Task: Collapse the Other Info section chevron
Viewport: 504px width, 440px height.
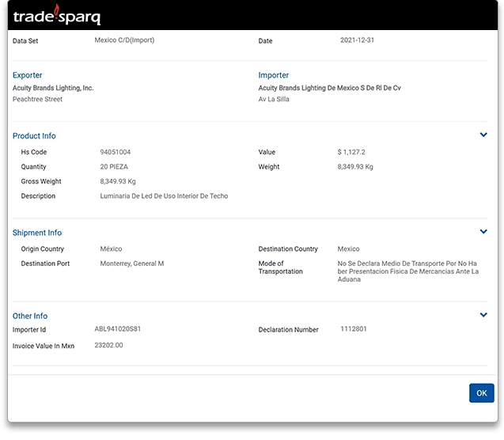Action: (483, 315)
